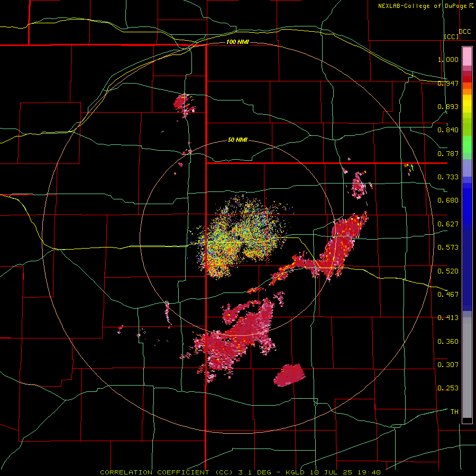This screenshot has width=476, height=476.
Task: Click the 0.680 scale value
Action: (448, 200)
